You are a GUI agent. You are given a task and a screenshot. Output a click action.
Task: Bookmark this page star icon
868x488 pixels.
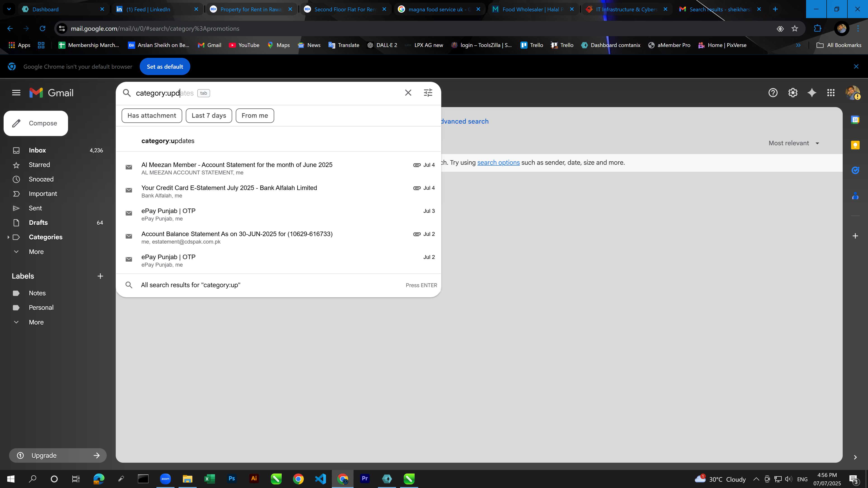(x=795, y=29)
